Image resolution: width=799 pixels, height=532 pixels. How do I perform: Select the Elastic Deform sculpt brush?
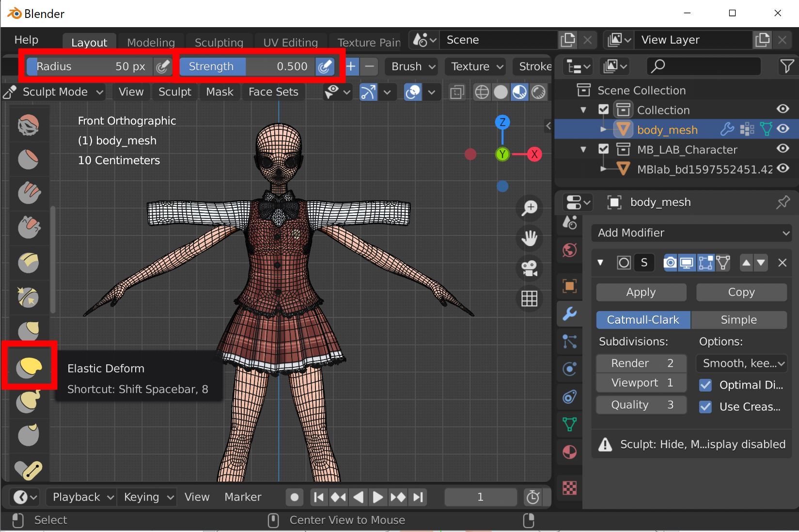29,367
